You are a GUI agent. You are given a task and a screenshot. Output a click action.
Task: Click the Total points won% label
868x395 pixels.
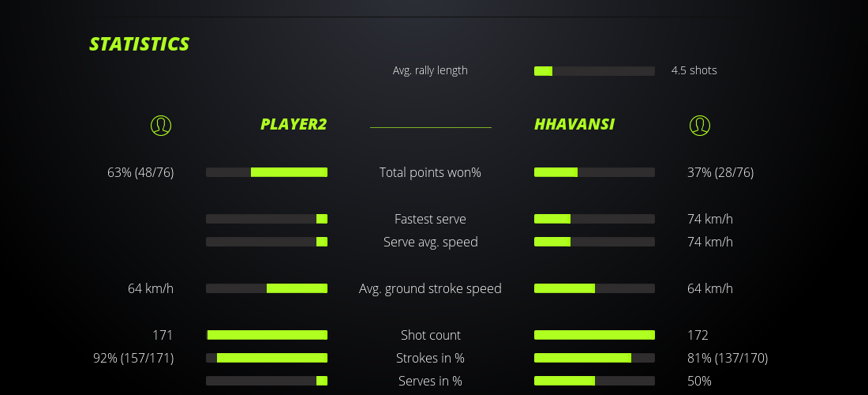[x=430, y=172]
